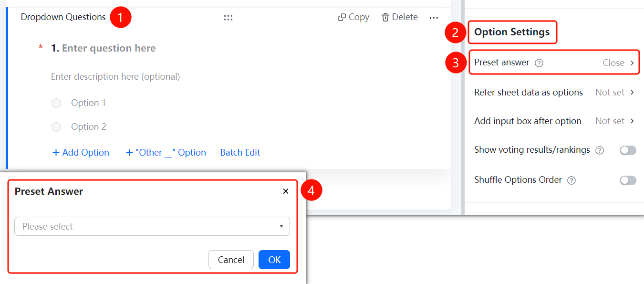Open the three-dot more options menu

[x=434, y=18]
